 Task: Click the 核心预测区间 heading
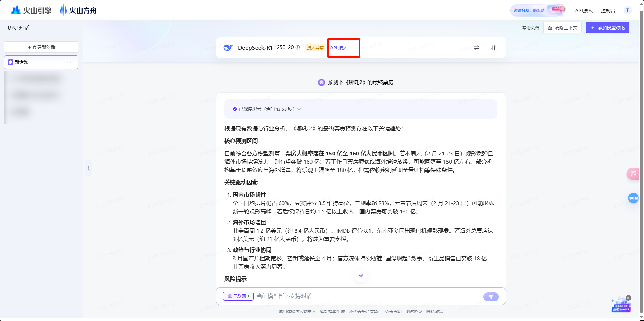[241, 141]
